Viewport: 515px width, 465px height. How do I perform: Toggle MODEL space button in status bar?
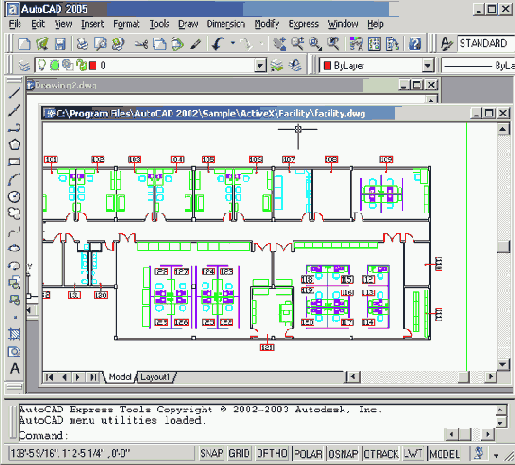pyautogui.click(x=445, y=454)
